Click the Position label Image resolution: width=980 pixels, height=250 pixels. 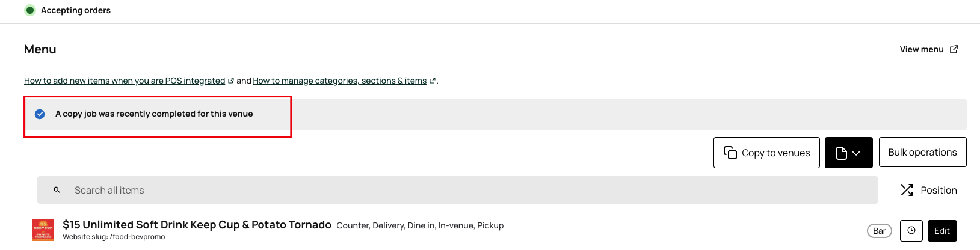[x=938, y=190]
